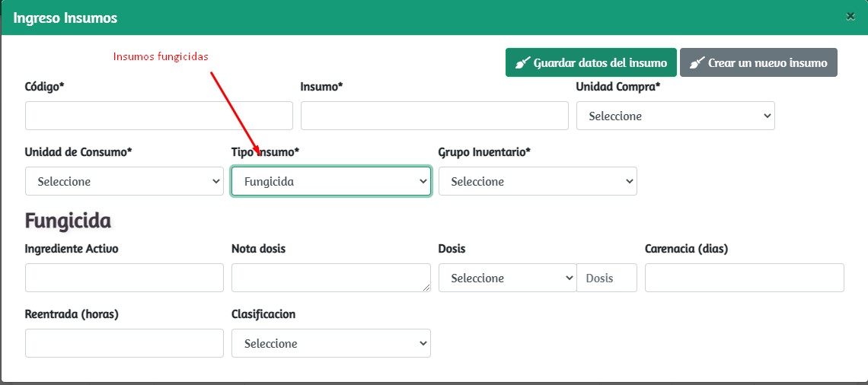Expand the Grupo Inventario dropdown
Viewport: 868px width, 385px height.
pos(538,181)
